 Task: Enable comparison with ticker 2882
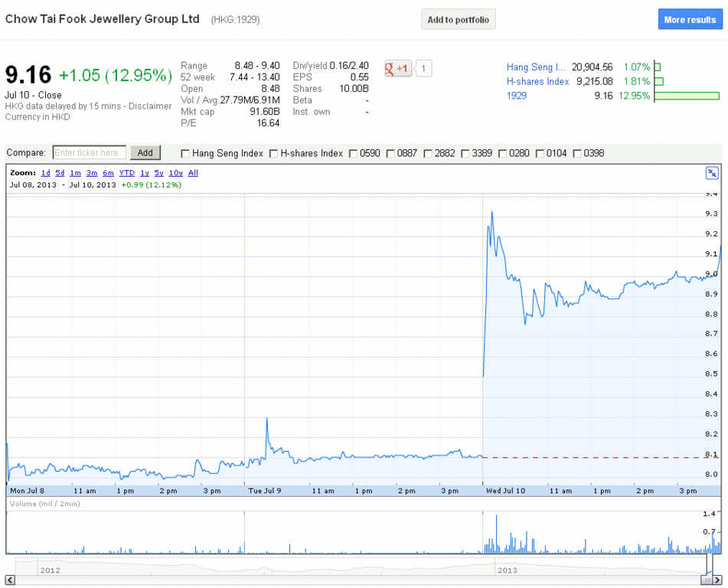(x=428, y=153)
